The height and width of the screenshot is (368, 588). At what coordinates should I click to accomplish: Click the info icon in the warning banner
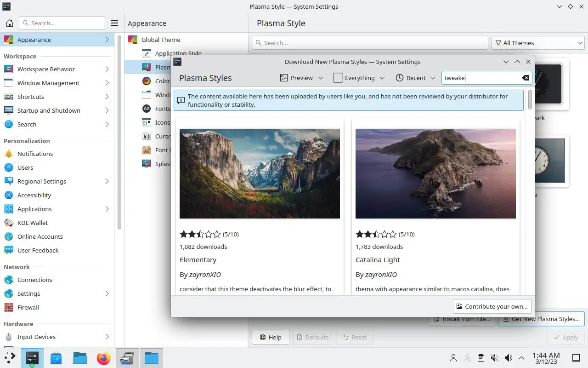pos(181,100)
